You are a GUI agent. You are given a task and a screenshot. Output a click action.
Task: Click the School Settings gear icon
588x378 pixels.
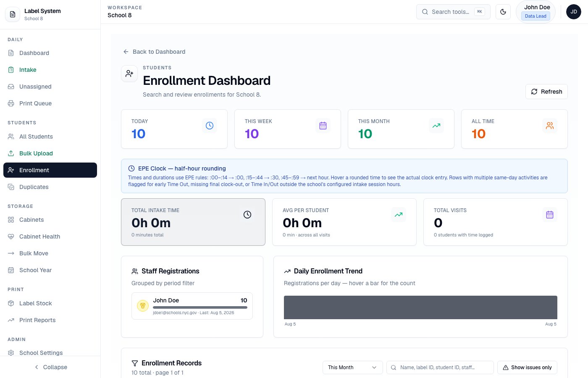11,353
